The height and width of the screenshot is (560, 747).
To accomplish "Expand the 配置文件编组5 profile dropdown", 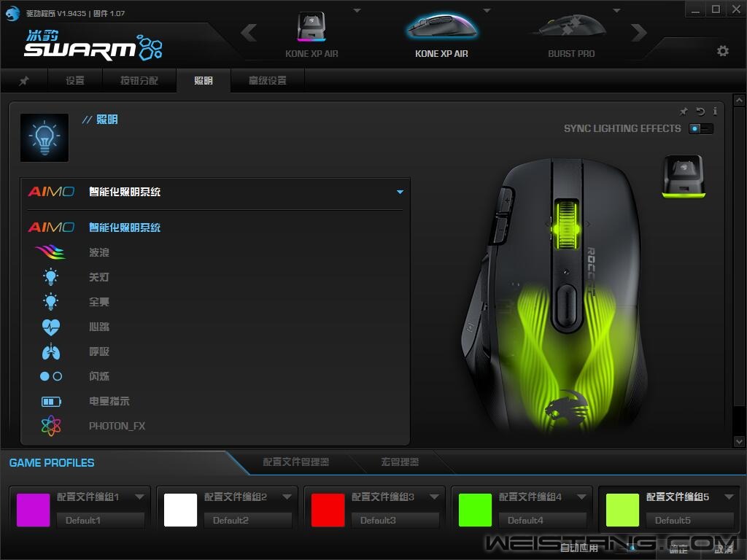I will pyautogui.click(x=729, y=497).
